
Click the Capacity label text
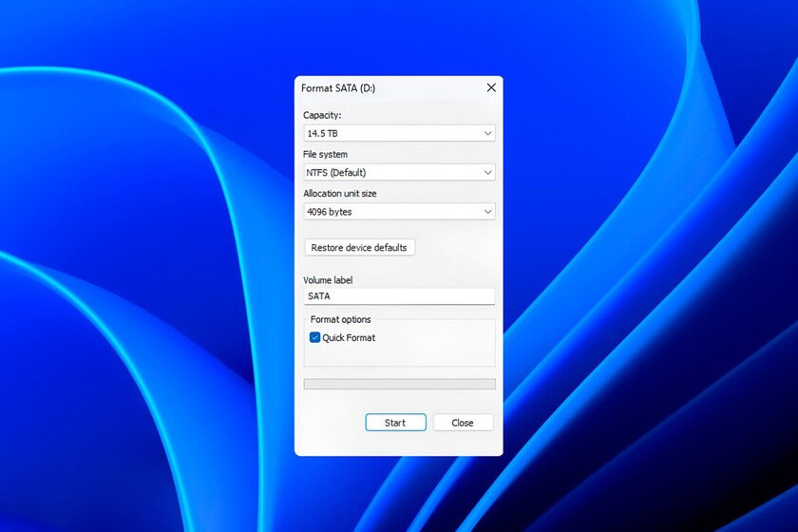(x=322, y=115)
